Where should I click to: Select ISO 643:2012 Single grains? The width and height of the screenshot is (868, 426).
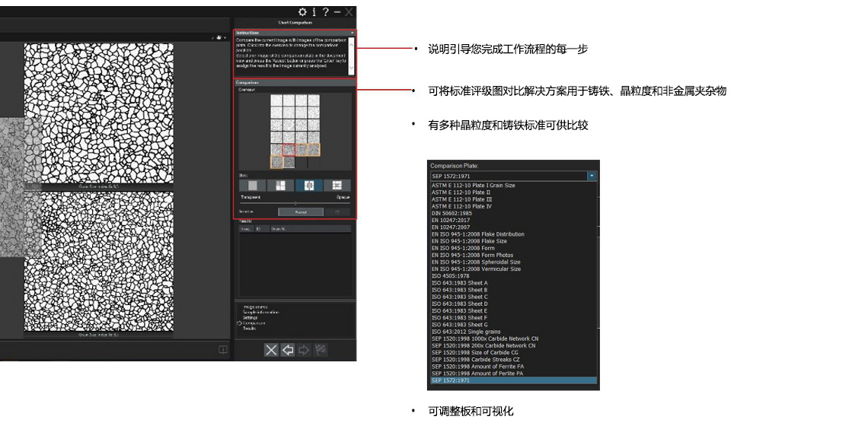pyautogui.click(x=468, y=332)
